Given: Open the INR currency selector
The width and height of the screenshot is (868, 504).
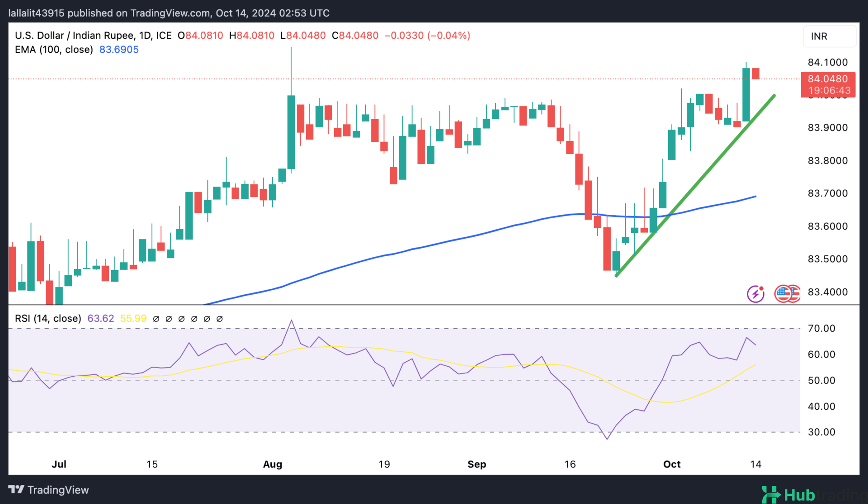Looking at the screenshot, I should [829, 36].
